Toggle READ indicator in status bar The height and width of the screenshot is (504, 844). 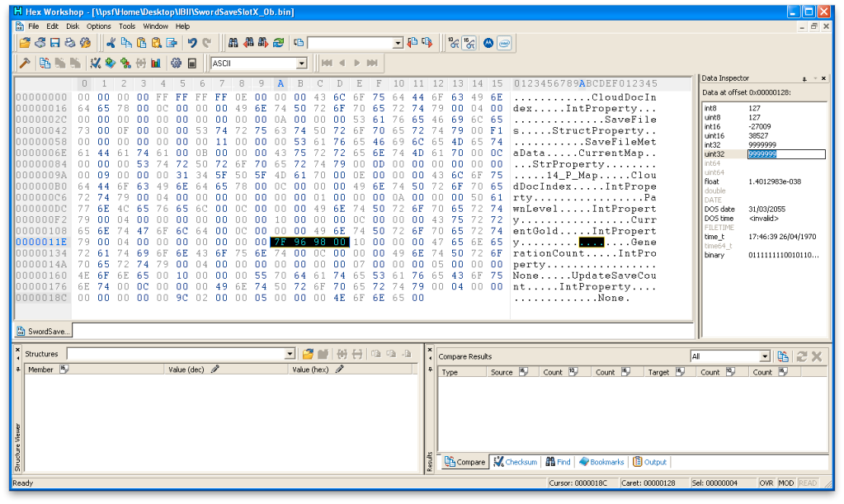808,483
